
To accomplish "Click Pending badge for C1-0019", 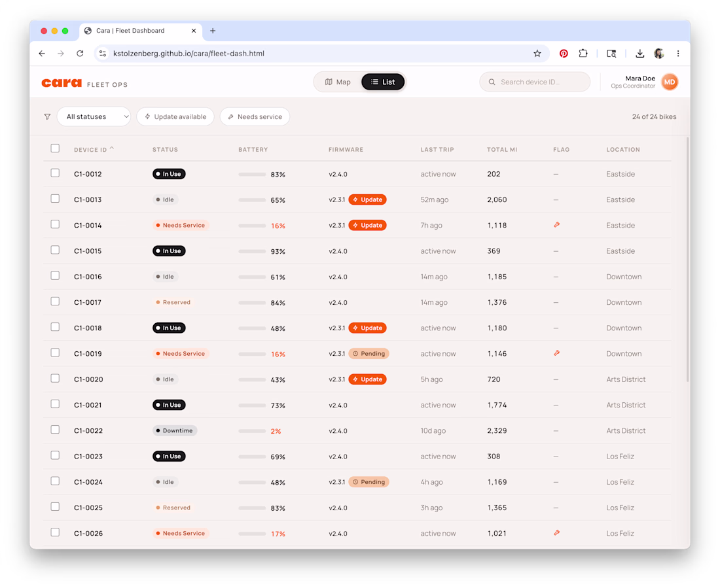I will point(369,353).
